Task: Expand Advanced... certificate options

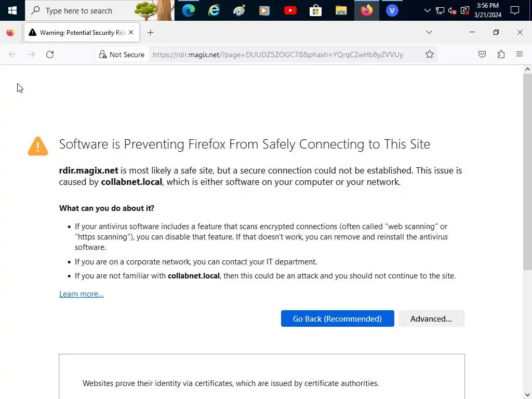Action: click(431, 318)
